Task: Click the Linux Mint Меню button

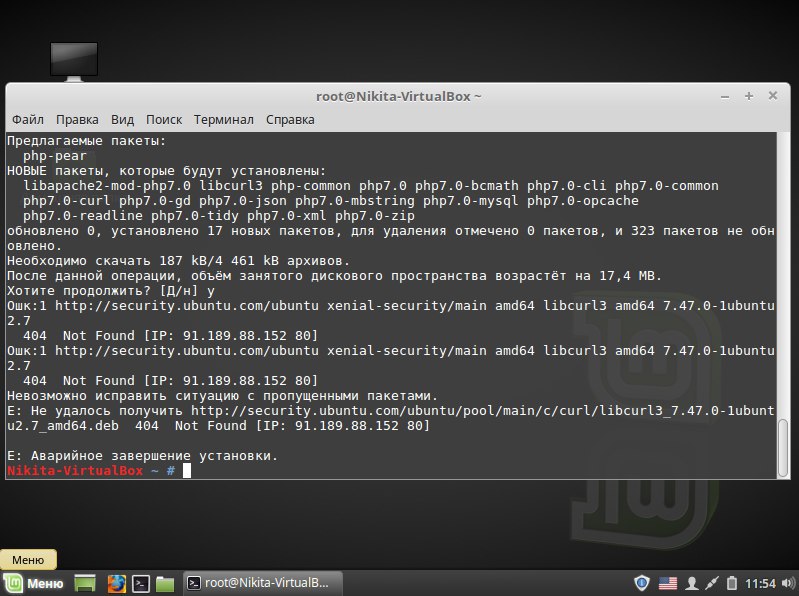Action: click(34, 583)
